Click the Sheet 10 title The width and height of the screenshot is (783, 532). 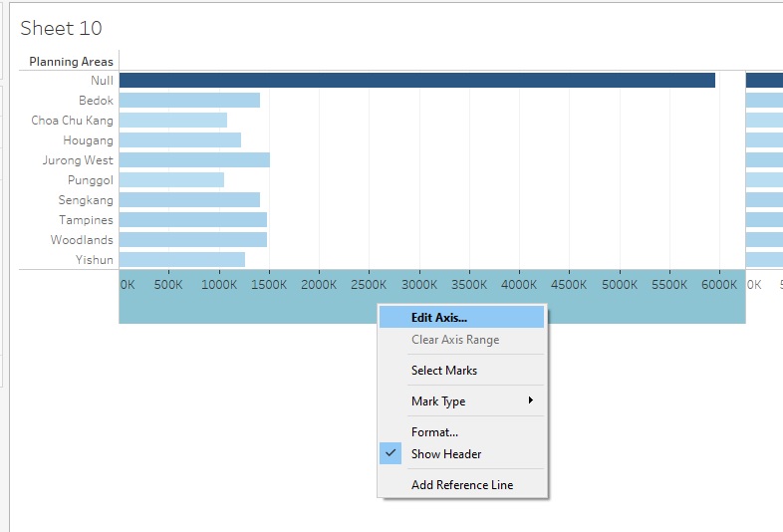[x=61, y=28]
